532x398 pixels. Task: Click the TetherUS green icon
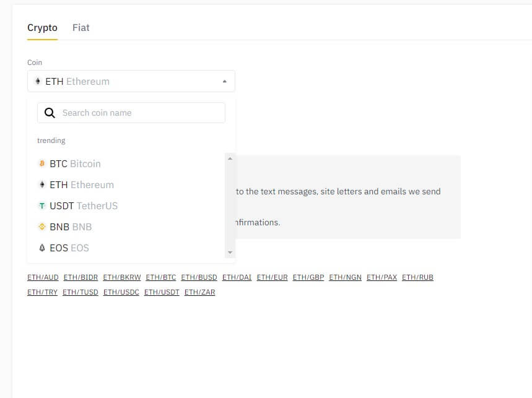(x=42, y=206)
